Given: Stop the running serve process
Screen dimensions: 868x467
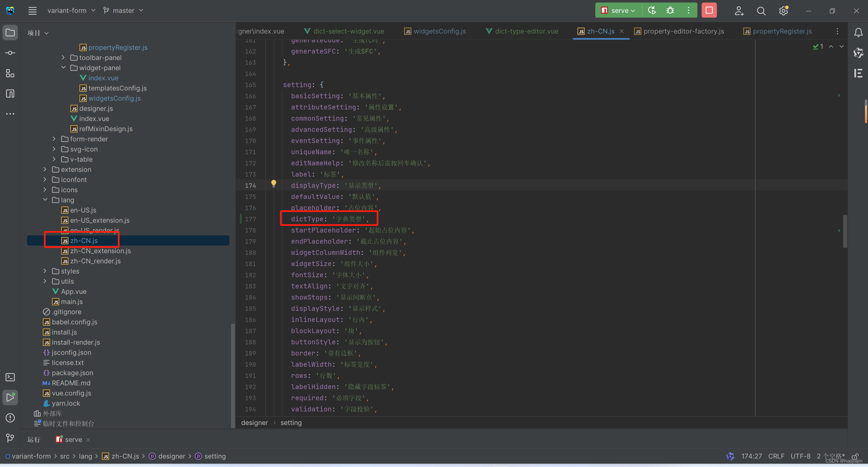Looking at the screenshot, I should pyautogui.click(x=709, y=11).
